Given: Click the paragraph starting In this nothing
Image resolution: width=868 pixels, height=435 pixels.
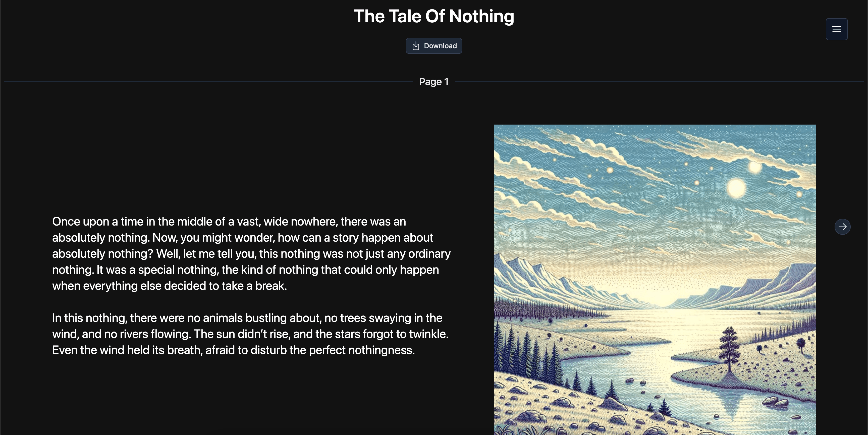Looking at the screenshot, I should click(x=250, y=334).
